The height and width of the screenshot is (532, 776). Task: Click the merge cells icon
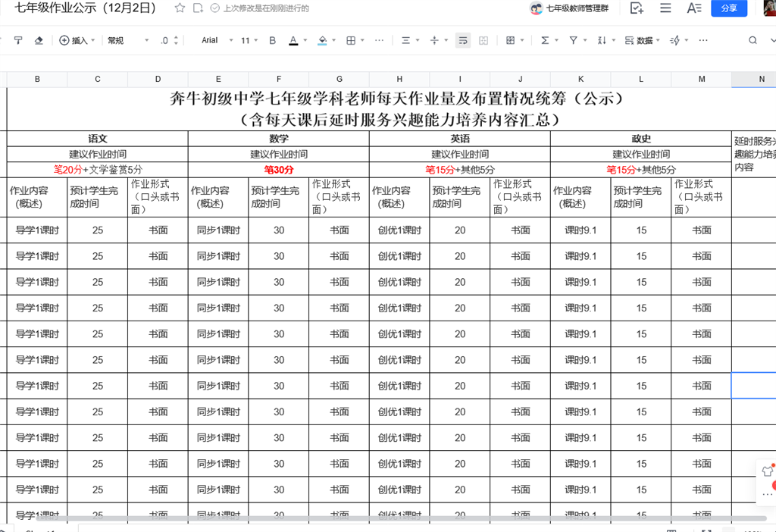tap(483, 41)
